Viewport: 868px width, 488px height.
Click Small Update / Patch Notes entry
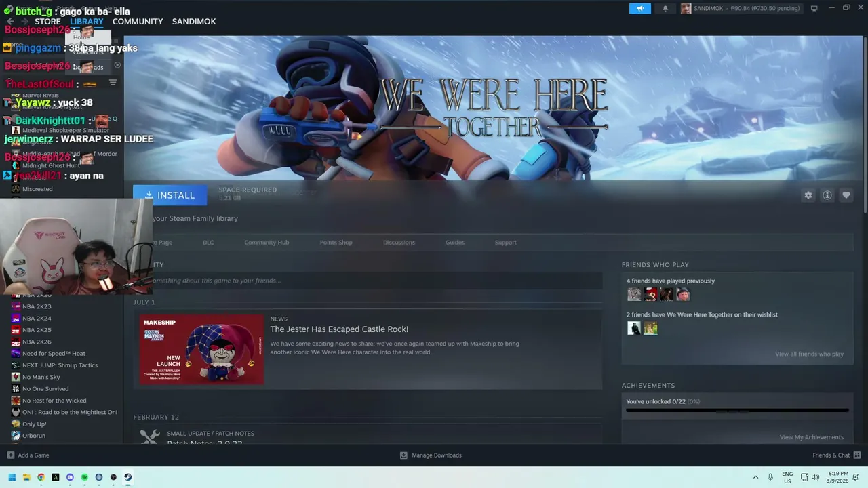click(x=211, y=434)
